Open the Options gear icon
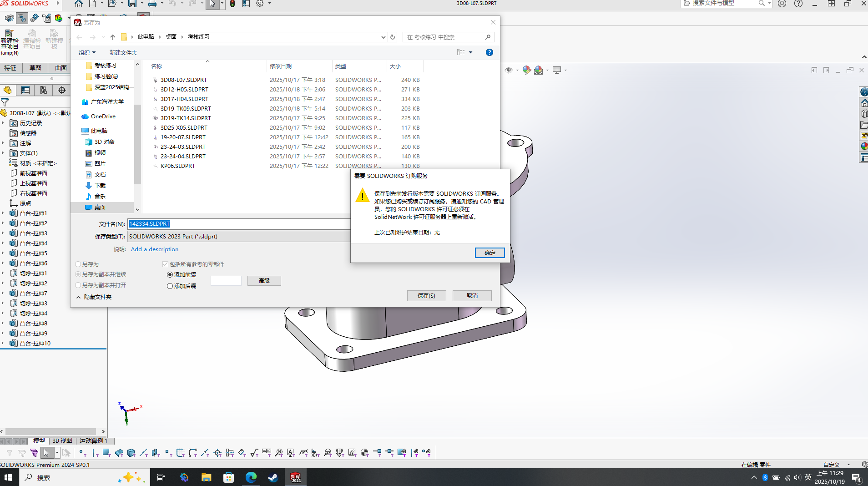This screenshot has width=868, height=486. pos(260,4)
